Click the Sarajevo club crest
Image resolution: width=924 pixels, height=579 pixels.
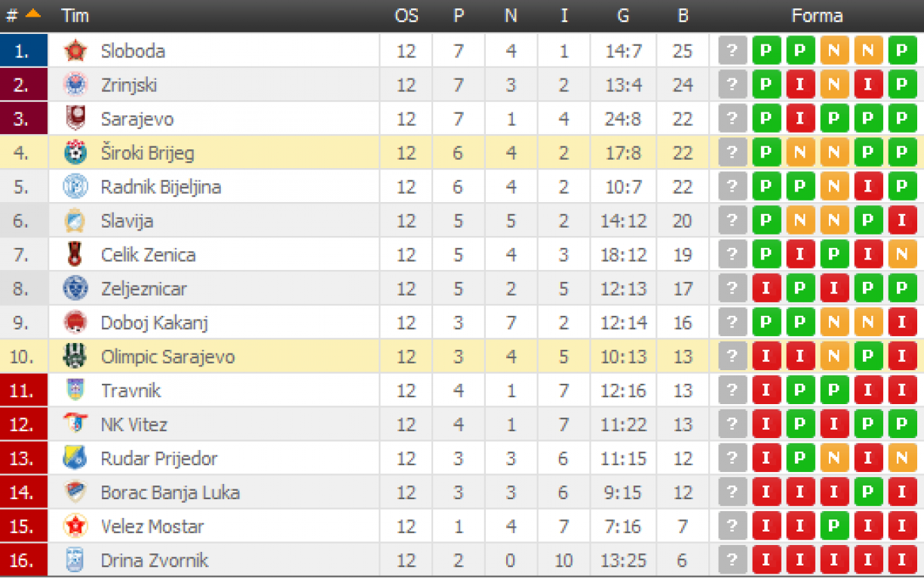(75, 118)
